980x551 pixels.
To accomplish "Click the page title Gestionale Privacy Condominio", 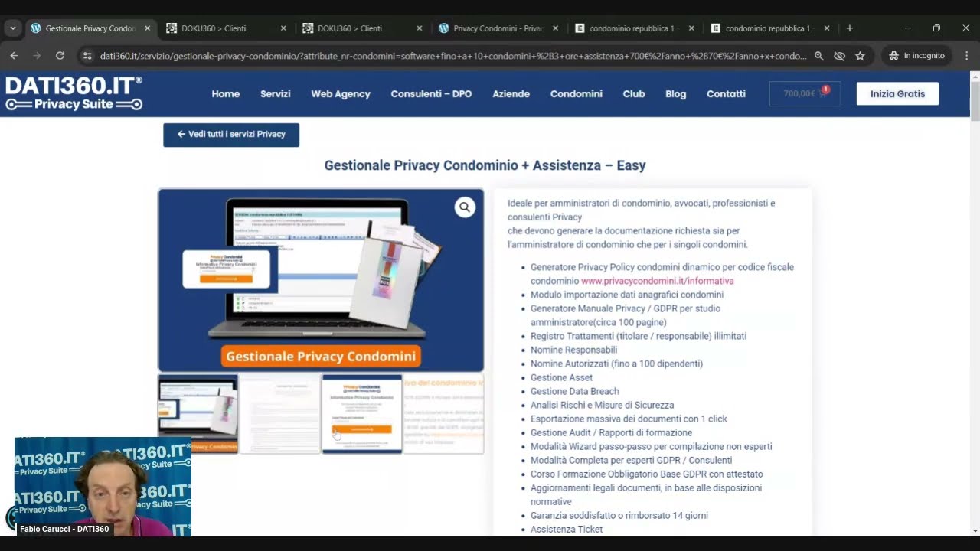I will pos(485,165).
